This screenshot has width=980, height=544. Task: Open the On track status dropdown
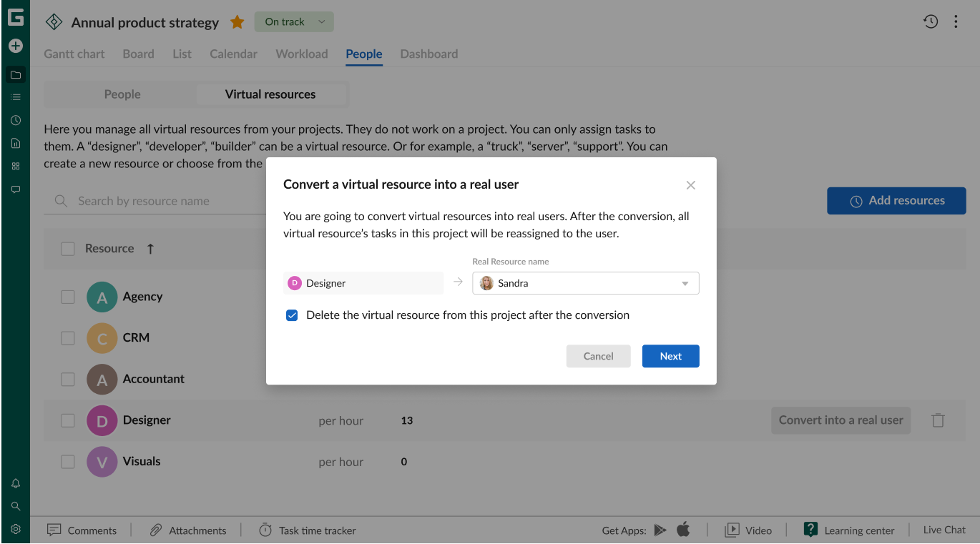pos(293,21)
